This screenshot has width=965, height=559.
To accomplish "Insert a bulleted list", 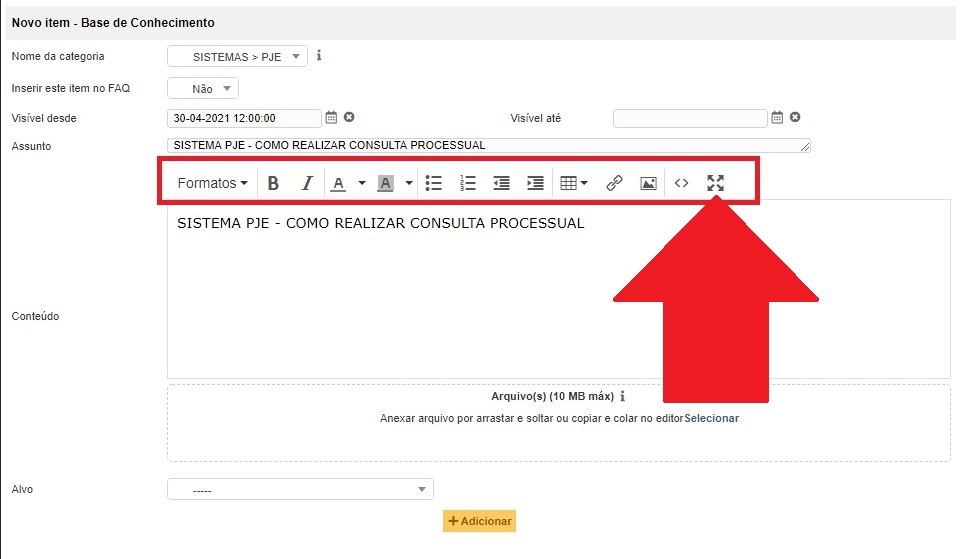I will (434, 183).
